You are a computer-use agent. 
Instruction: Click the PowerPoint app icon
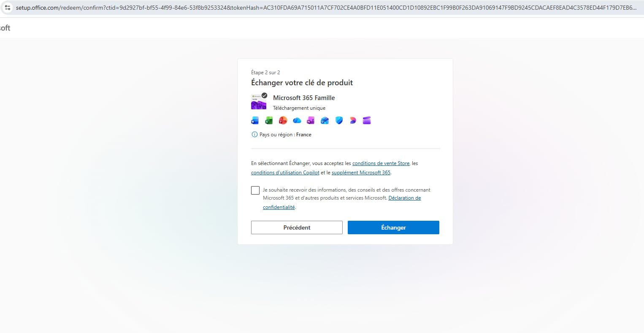coord(283,121)
